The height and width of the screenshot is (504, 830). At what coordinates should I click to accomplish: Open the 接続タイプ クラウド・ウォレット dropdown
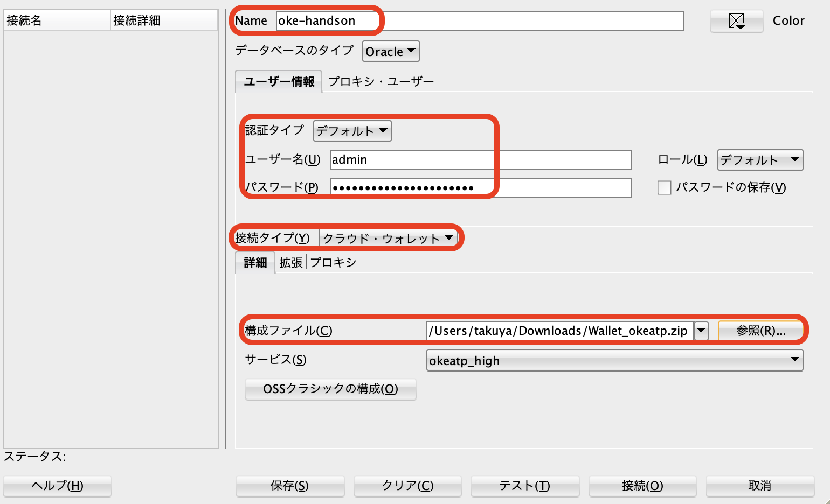tap(388, 238)
